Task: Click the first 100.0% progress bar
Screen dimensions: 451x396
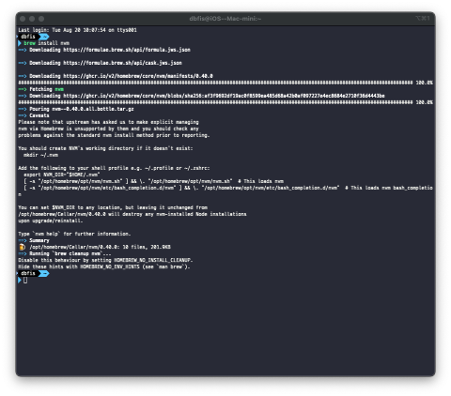Action: [x=225, y=83]
